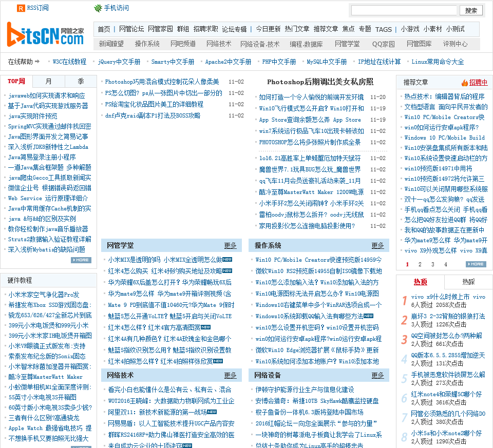
Task: Click the 搜索 search button
Action: [471, 10]
